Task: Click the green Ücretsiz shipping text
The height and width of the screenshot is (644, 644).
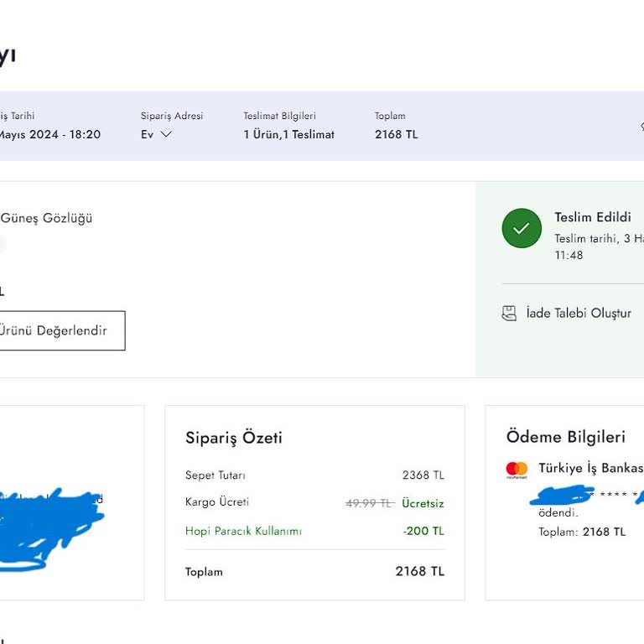Action: [423, 503]
